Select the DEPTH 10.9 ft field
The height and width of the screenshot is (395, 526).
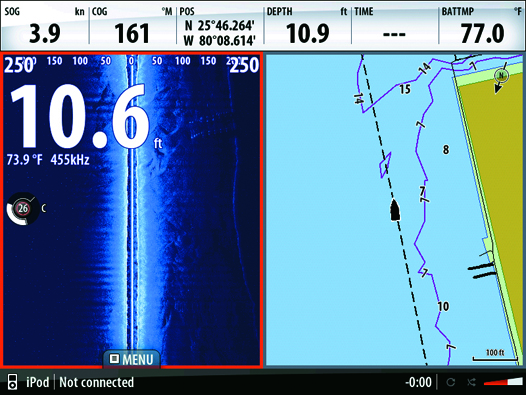click(307, 26)
